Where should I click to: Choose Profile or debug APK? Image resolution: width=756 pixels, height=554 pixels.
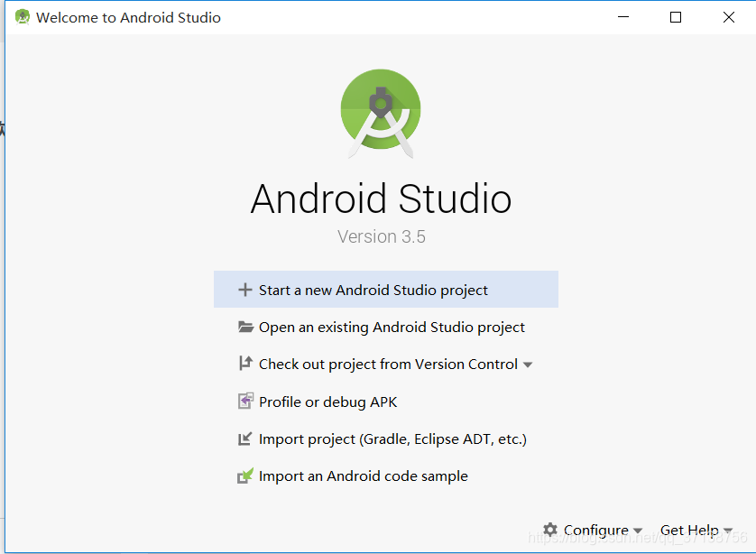(x=386, y=402)
